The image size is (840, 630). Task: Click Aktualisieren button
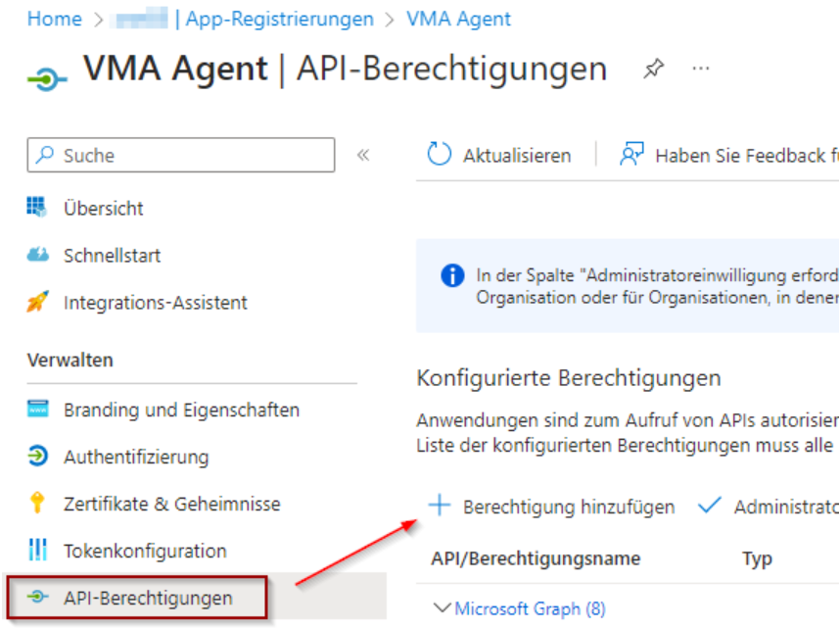[x=499, y=155]
